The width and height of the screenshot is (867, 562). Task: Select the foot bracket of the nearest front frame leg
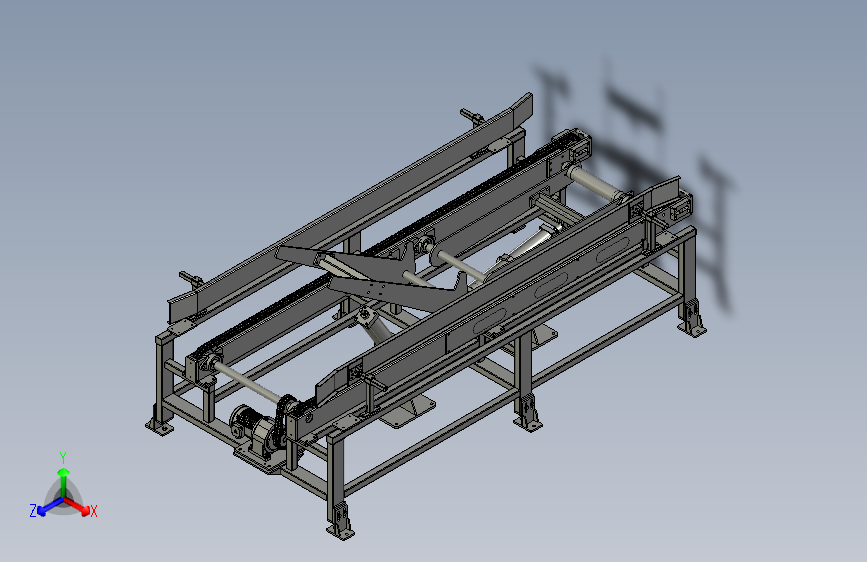pos(340,521)
